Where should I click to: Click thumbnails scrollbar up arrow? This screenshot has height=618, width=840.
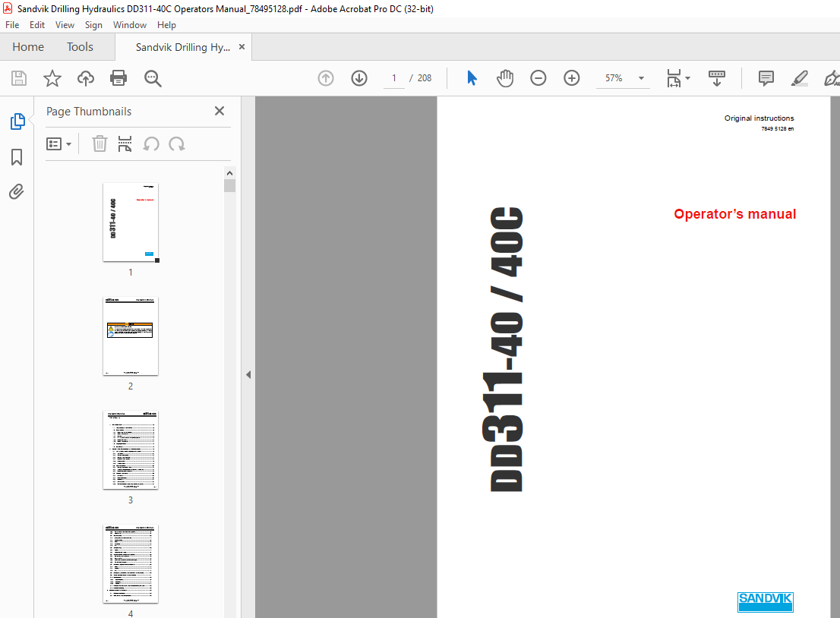(230, 173)
